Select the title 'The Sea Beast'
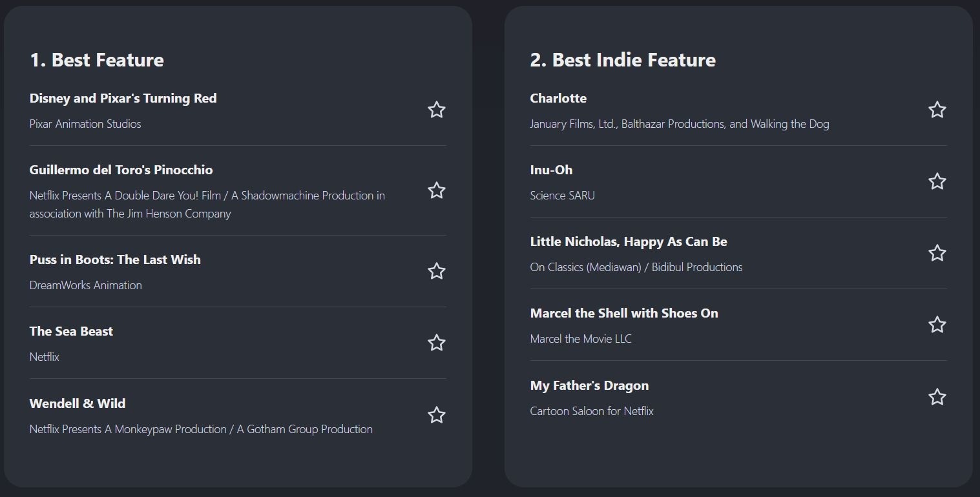The height and width of the screenshot is (497, 980). click(71, 331)
